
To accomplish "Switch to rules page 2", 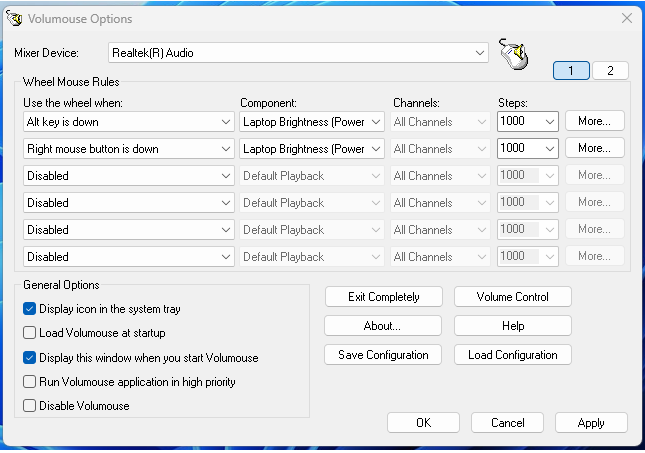I will click(610, 71).
